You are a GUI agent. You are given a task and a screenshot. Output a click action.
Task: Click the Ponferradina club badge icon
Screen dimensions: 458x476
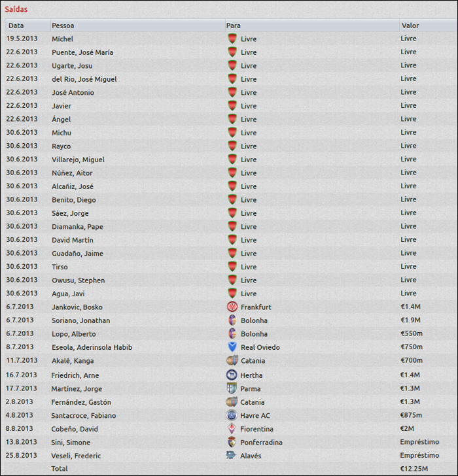pyautogui.click(x=232, y=442)
